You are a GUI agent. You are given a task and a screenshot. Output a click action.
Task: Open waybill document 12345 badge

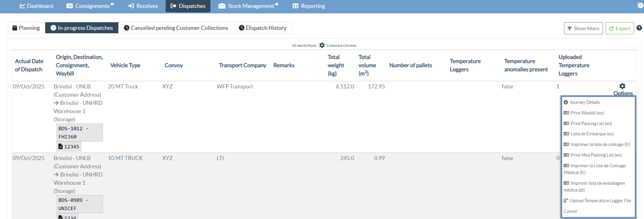click(69, 147)
